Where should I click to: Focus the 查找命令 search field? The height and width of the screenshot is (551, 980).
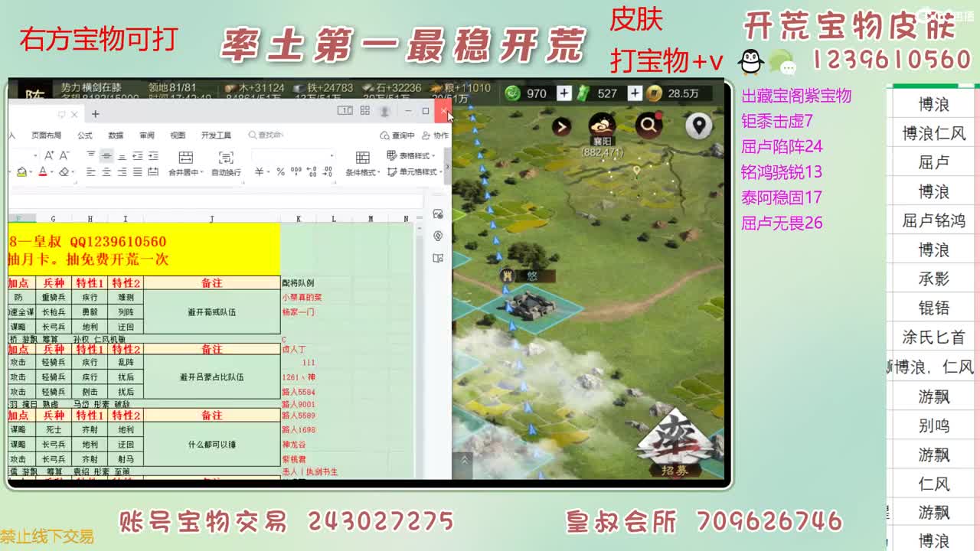pos(268,135)
